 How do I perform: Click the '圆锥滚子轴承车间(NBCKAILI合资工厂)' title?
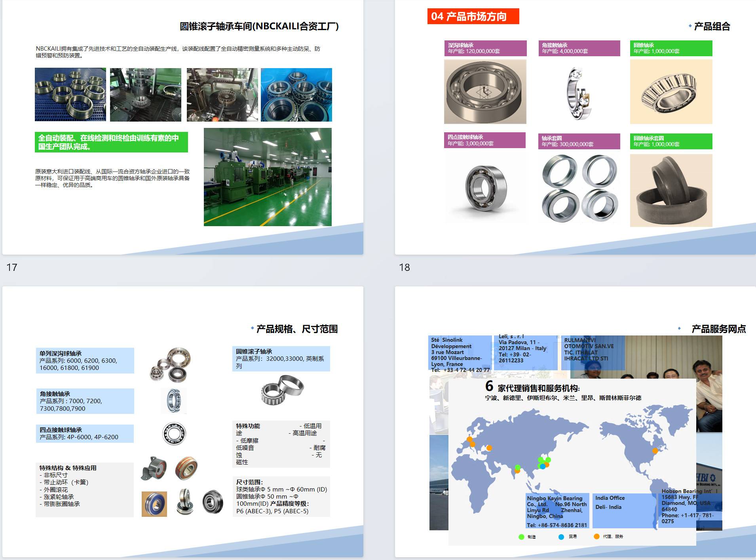pyautogui.click(x=259, y=26)
